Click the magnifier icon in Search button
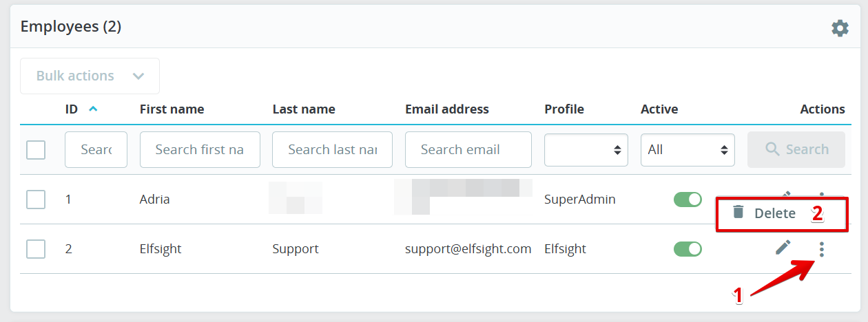Screen dimensions: 868x322 click(x=772, y=149)
